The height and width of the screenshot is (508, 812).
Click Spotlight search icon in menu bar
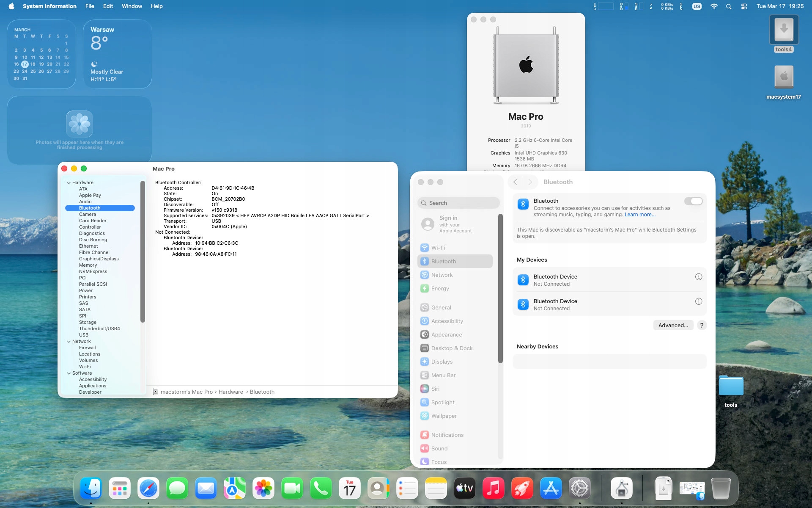pyautogui.click(x=728, y=6)
